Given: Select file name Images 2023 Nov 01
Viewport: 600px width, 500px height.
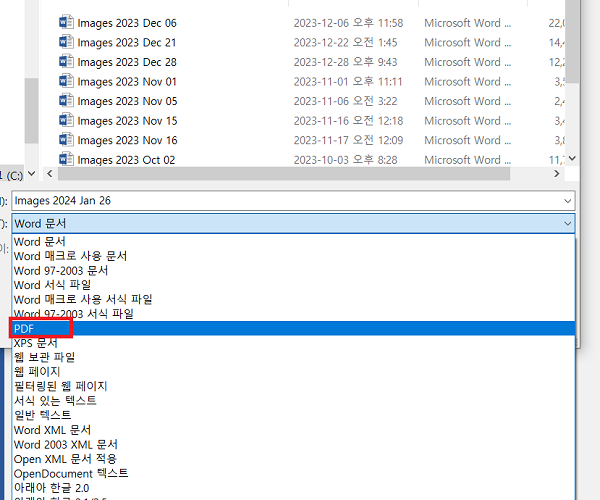Looking at the screenshot, I should pyautogui.click(x=127, y=82).
